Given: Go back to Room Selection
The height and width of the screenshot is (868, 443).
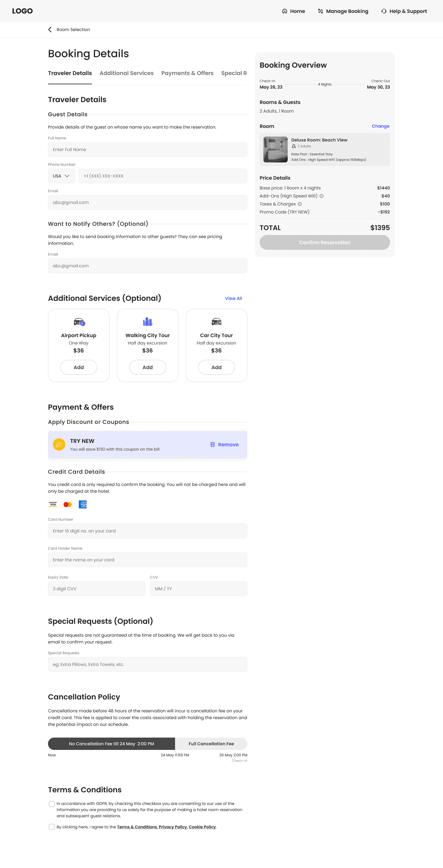Looking at the screenshot, I should tap(69, 30).
